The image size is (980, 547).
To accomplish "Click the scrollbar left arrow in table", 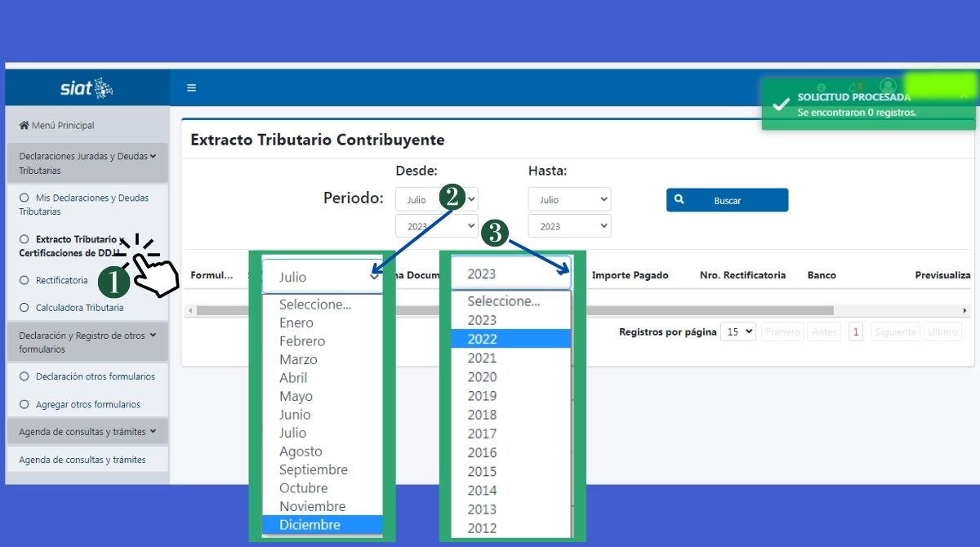I will (x=189, y=311).
